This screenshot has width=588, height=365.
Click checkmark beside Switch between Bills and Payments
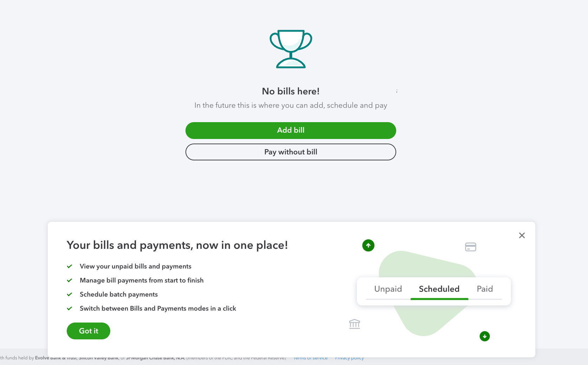70,308
